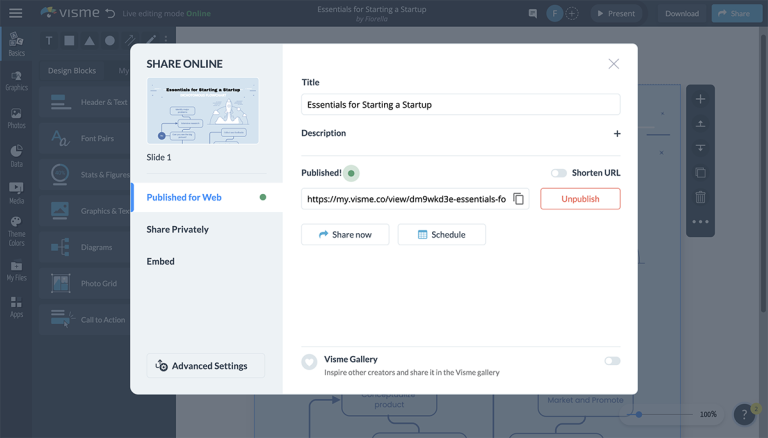Toggle the Shorten URL switch
The width and height of the screenshot is (768, 438).
(x=558, y=173)
